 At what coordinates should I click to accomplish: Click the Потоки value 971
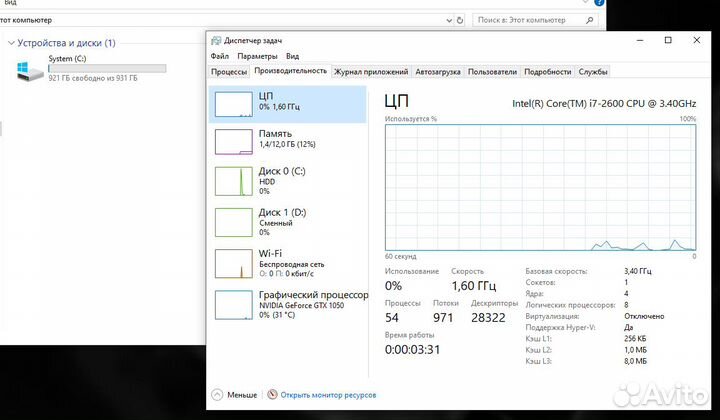coord(443,318)
